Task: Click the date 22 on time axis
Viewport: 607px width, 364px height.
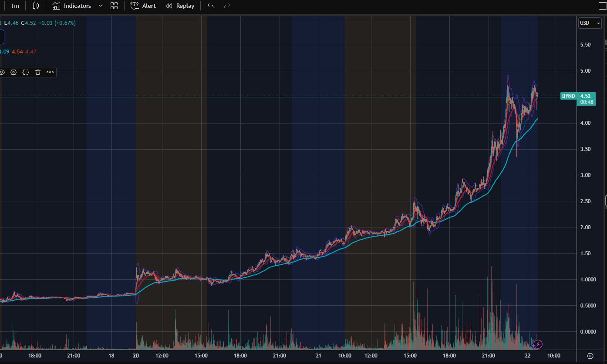Action: [x=527, y=356]
